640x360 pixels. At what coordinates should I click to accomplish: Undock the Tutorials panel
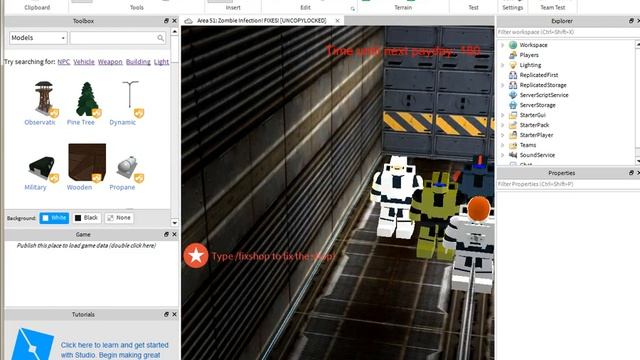pyautogui.click(x=166, y=314)
